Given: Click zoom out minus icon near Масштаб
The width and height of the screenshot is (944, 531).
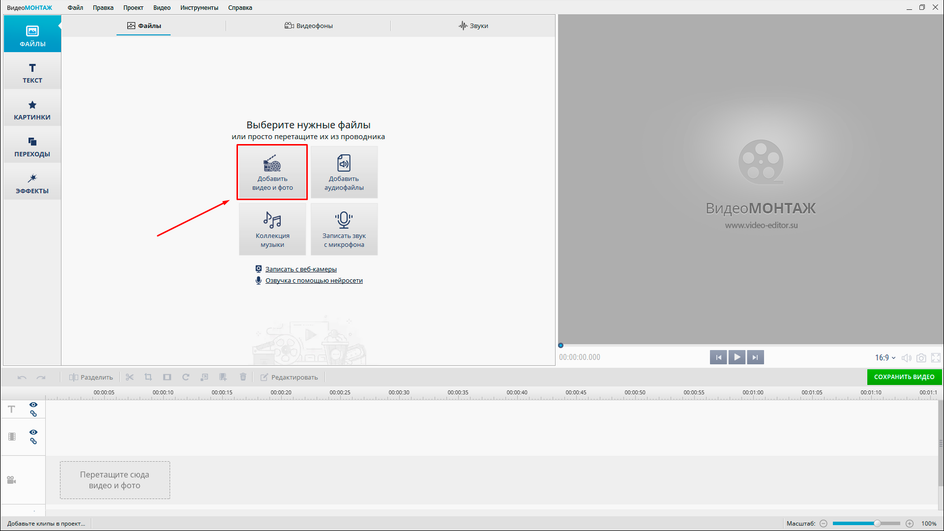Looking at the screenshot, I should 824,524.
